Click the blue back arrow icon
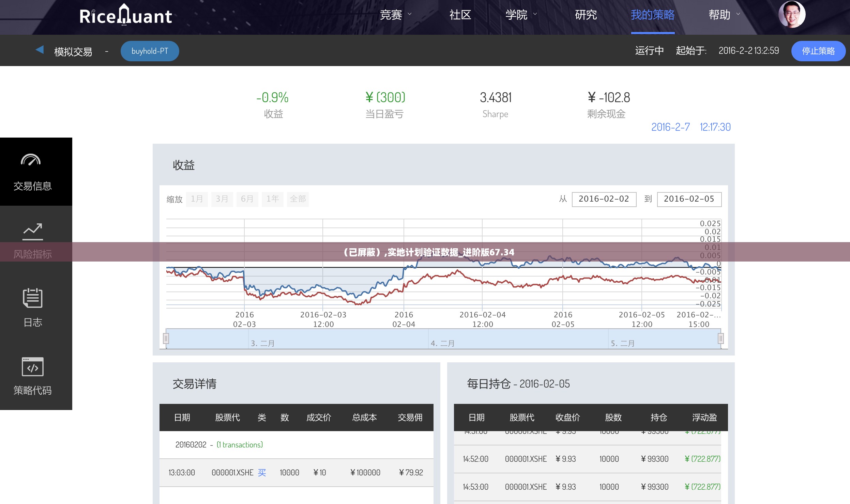The image size is (850, 504). 40,50
